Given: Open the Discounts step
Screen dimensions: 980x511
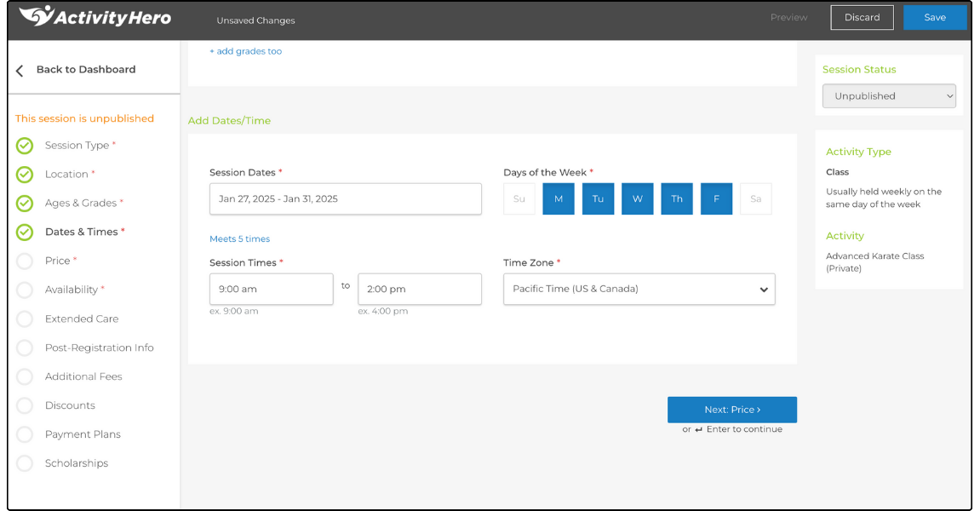Looking at the screenshot, I should coord(70,405).
